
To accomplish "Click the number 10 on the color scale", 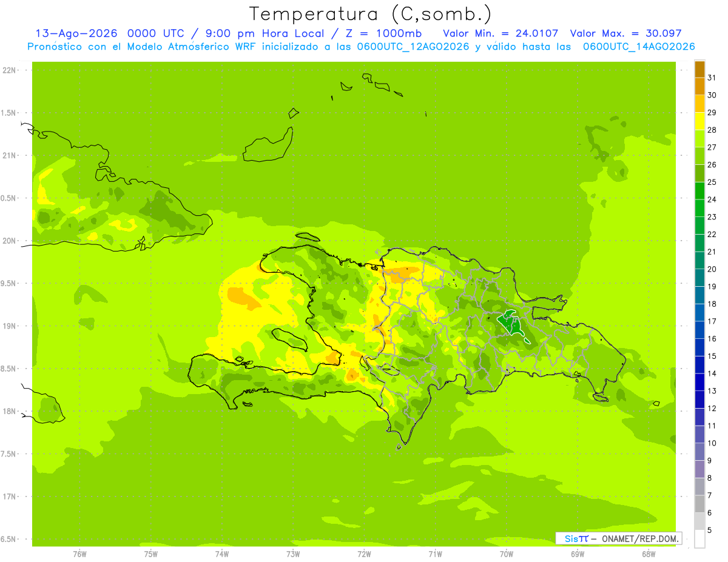I will (712, 443).
